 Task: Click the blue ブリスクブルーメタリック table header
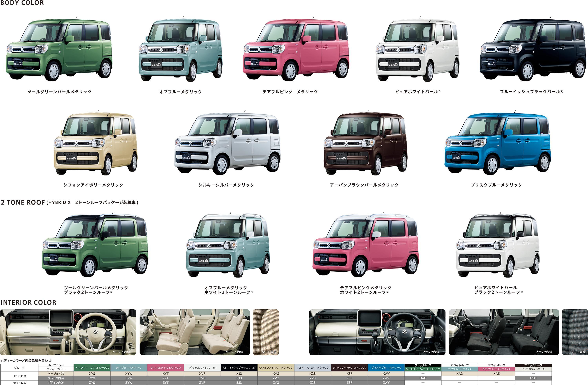(386, 368)
